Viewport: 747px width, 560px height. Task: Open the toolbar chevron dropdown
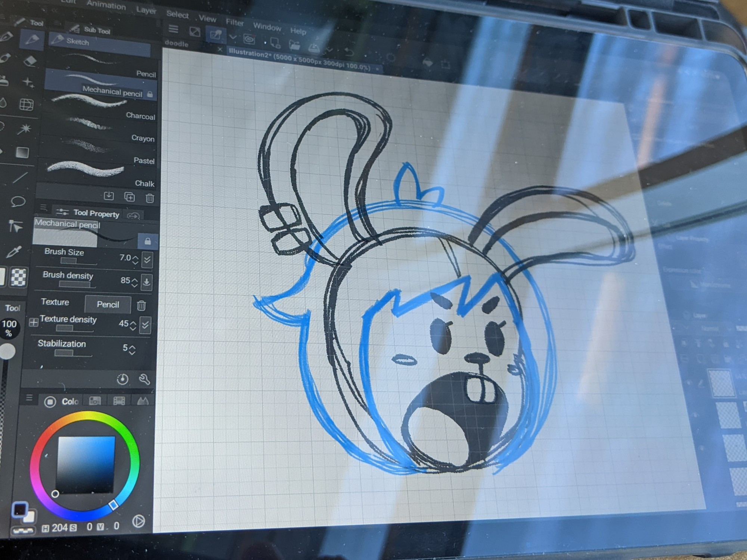click(233, 37)
